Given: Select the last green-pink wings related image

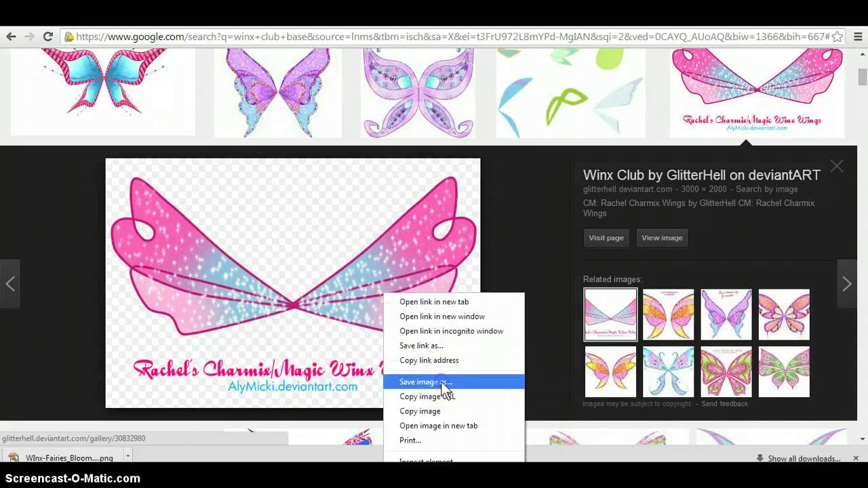Looking at the screenshot, I should click(x=784, y=372).
